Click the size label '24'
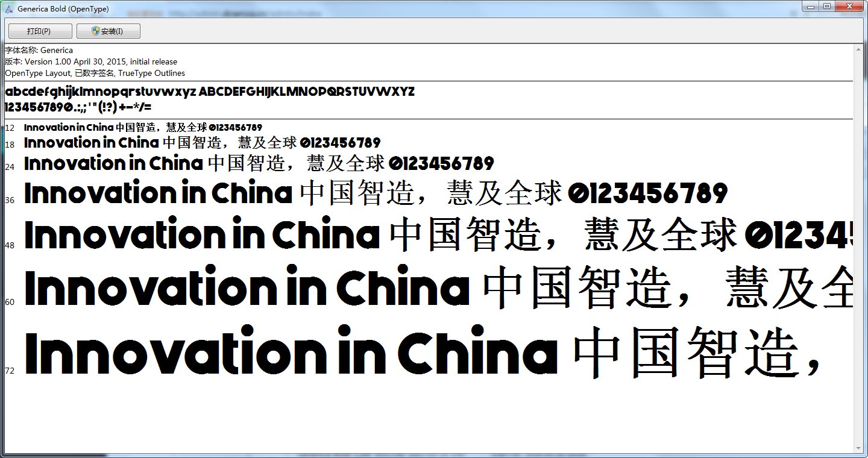868x458 pixels. tap(10, 166)
